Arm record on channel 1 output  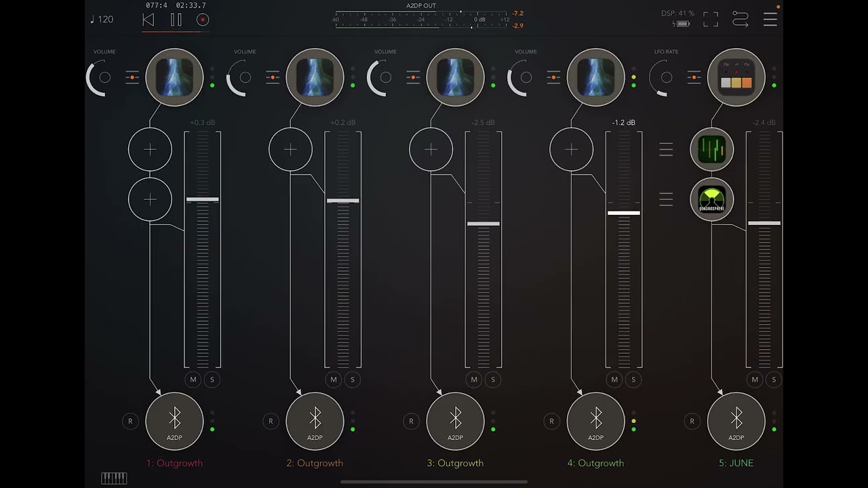pos(130,421)
